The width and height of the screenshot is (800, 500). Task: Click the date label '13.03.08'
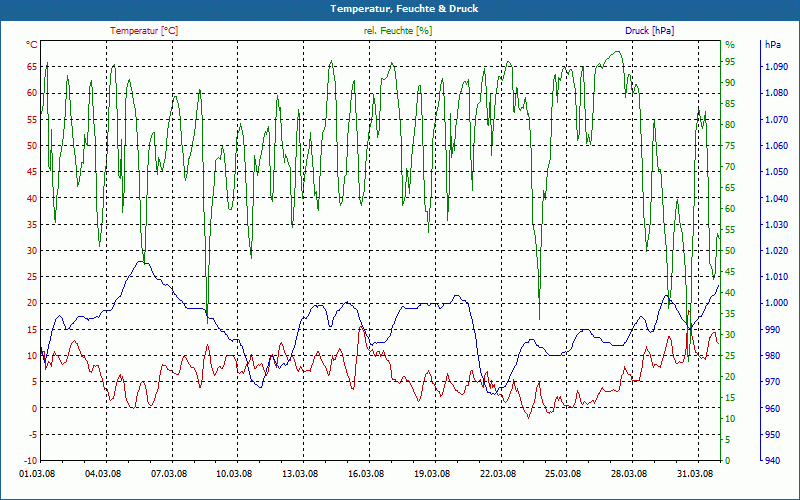point(300,473)
